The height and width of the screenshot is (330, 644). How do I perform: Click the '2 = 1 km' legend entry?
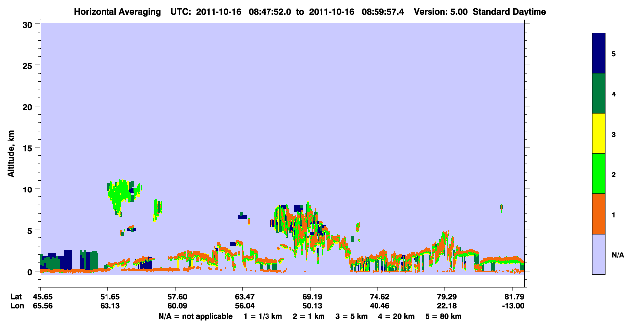[309, 316]
